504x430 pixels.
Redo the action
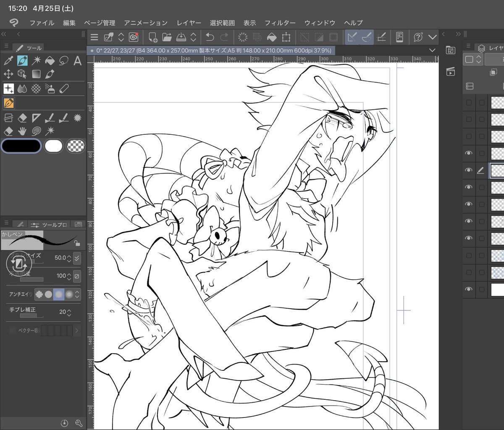224,37
